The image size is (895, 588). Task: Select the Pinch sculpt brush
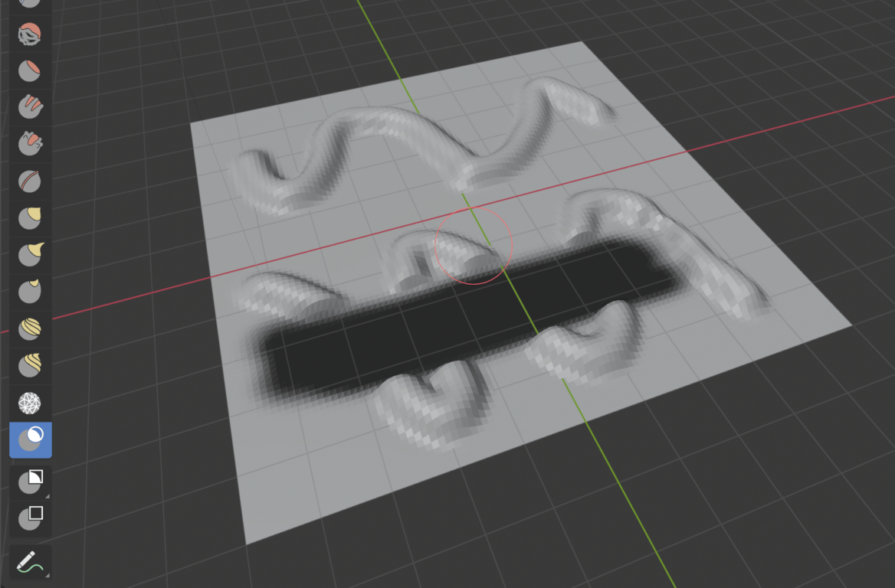(x=30, y=181)
